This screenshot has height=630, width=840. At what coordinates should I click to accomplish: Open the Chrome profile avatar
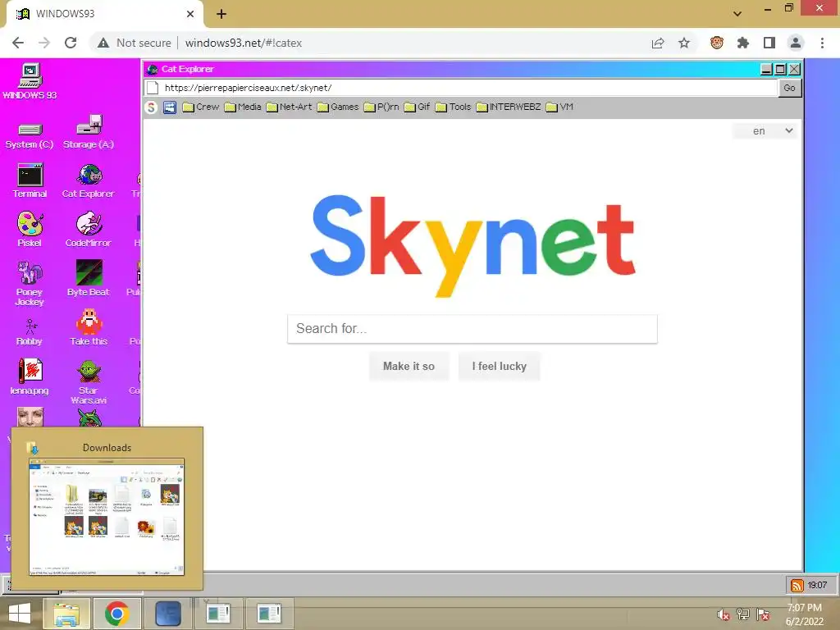(x=796, y=43)
